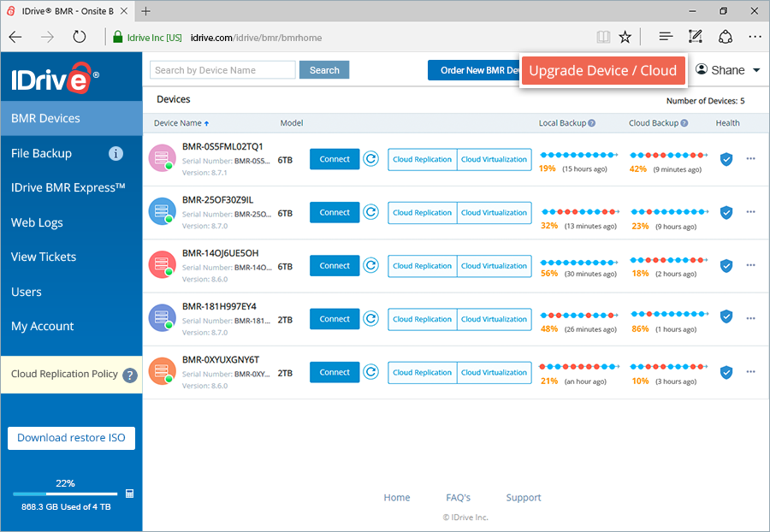Image resolution: width=770 pixels, height=532 pixels.
Task: Click the File Backup info icon
Action: pyautogui.click(x=115, y=154)
